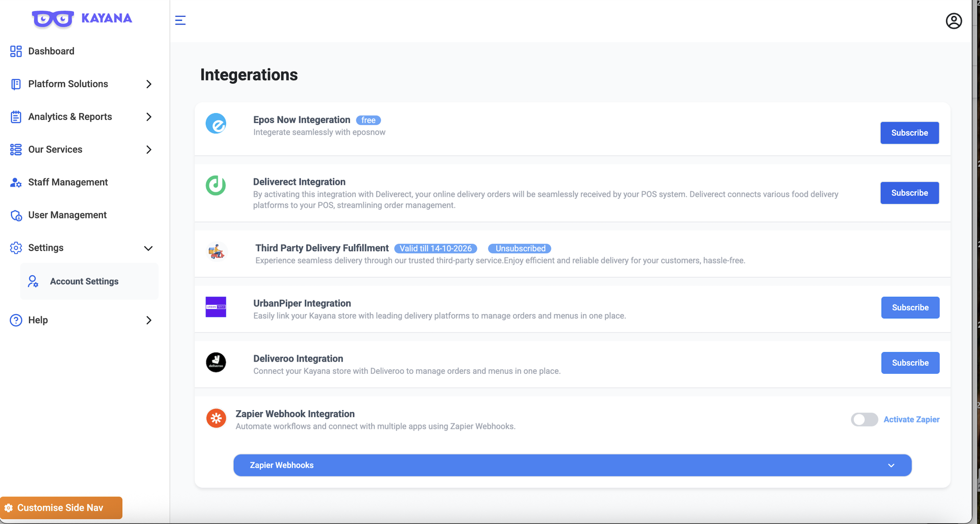Open the Dashboard menu item
The image size is (980, 524).
point(51,51)
